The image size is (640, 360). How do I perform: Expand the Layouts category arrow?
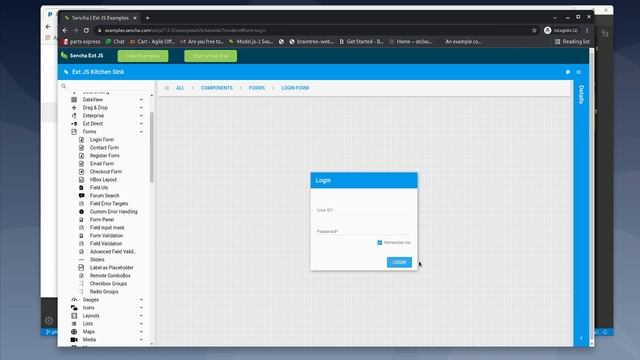(141, 316)
